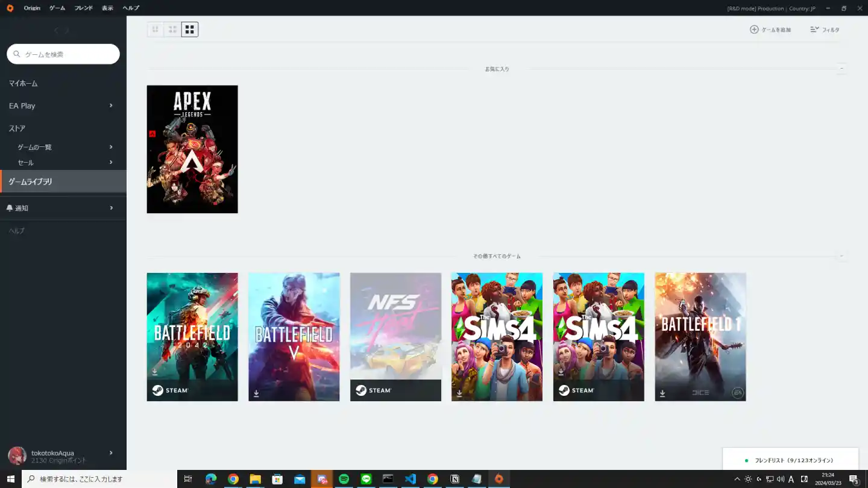868x488 pixels.
Task: Open the Windows Start menu
Action: click(x=10, y=479)
